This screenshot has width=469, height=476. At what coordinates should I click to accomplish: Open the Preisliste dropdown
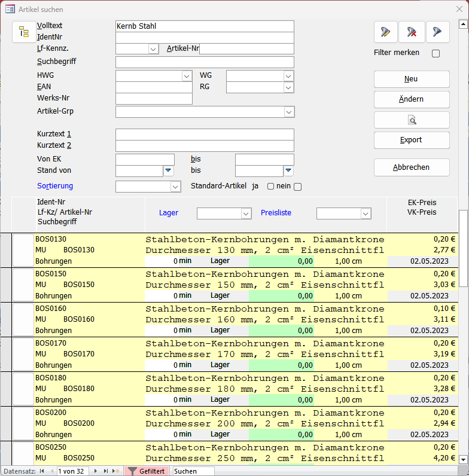[x=366, y=213]
